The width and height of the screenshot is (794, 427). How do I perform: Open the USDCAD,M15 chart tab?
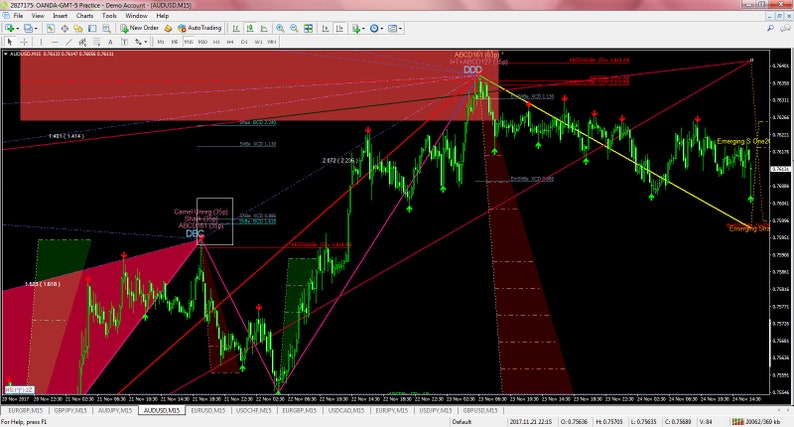click(x=346, y=410)
